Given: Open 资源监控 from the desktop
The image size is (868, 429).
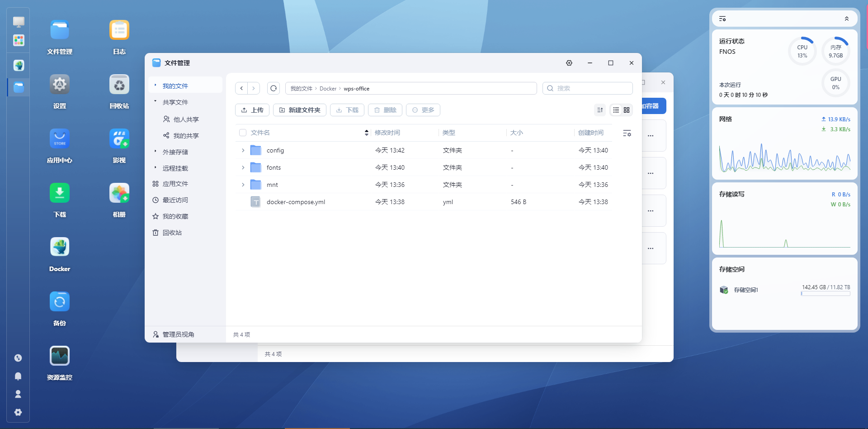Looking at the screenshot, I should tap(60, 356).
